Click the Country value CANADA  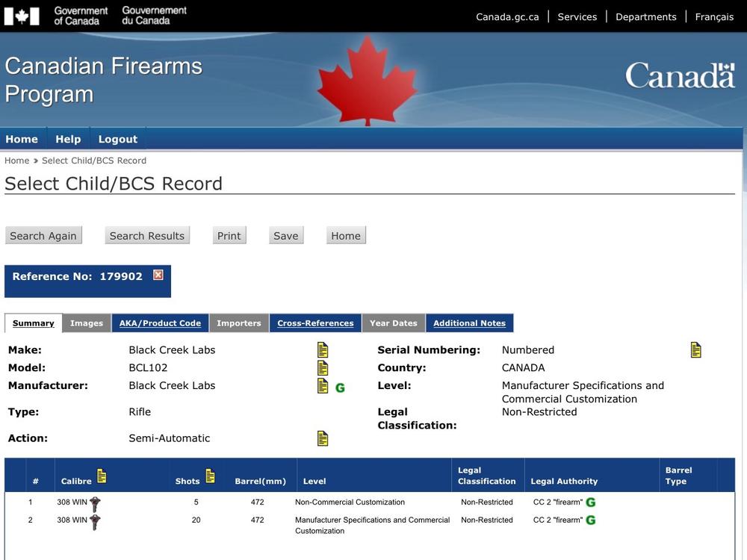tap(523, 367)
